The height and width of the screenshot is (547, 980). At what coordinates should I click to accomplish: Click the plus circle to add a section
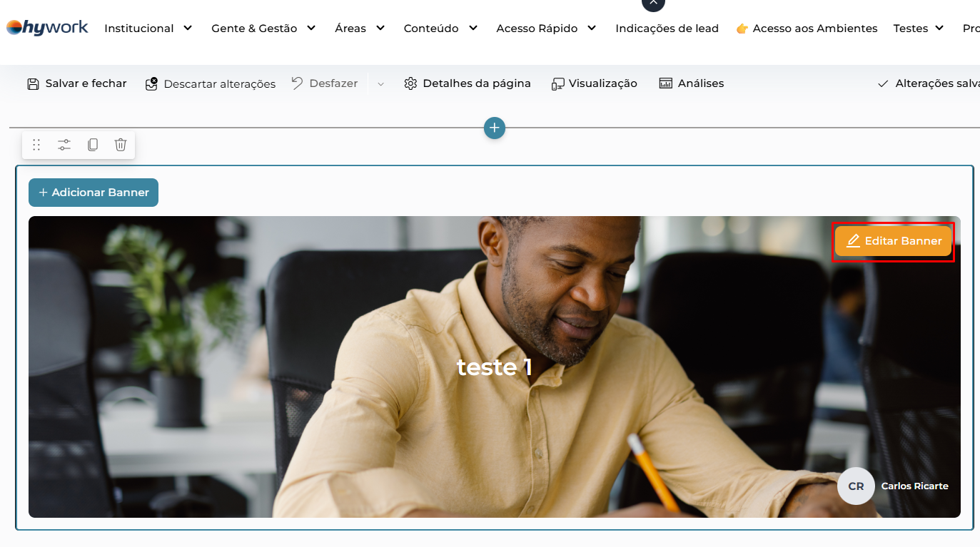click(495, 128)
